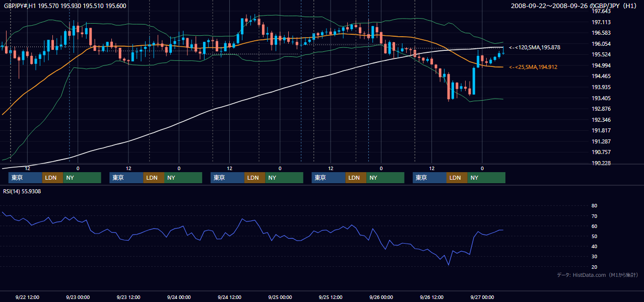Click the 9/24 12:00 time axis label
This screenshot has height=302, width=644.
point(229,297)
